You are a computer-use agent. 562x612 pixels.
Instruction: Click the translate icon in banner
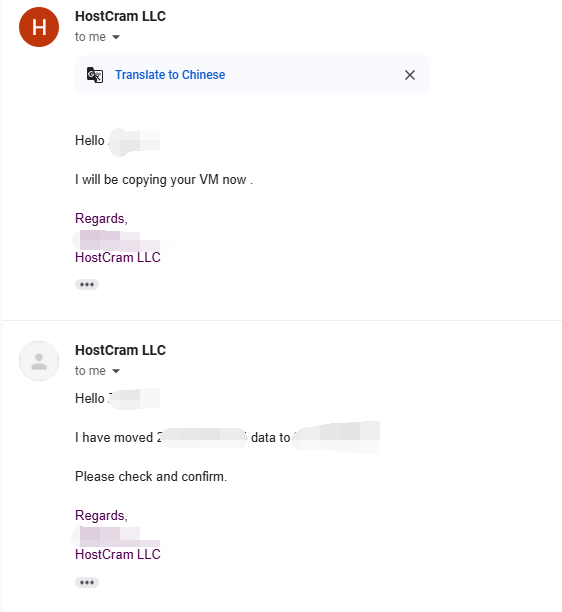95,75
